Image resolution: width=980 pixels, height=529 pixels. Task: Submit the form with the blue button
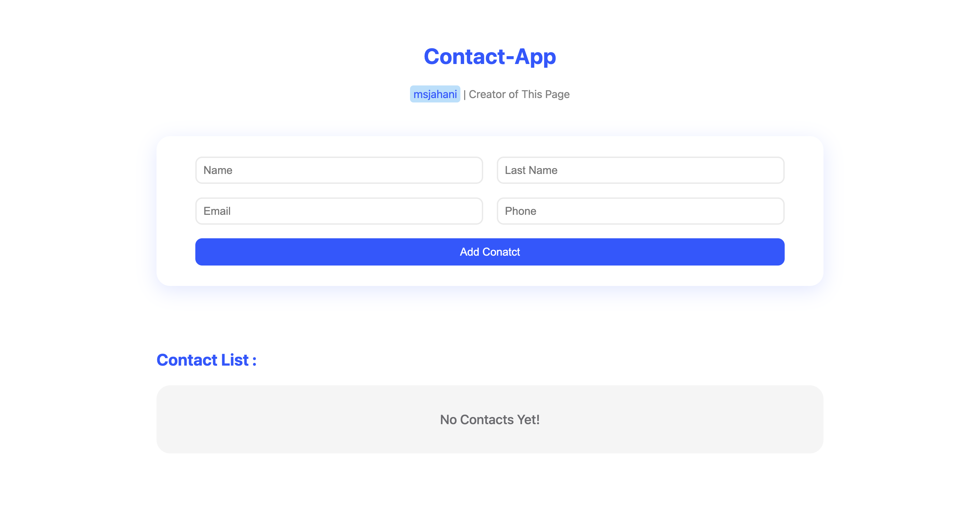[490, 252]
